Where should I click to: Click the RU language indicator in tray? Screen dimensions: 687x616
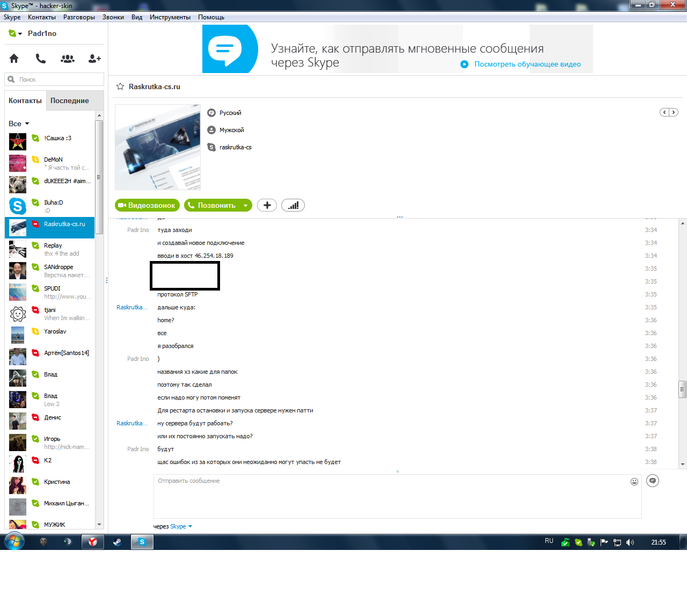pyautogui.click(x=549, y=541)
